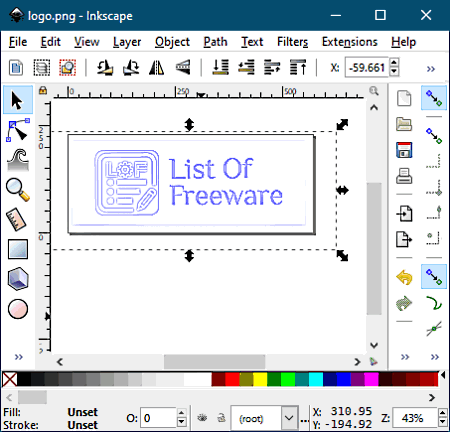Pick the red color swatch
Image resolution: width=450 pixels, height=432 pixels.
[x=232, y=379]
